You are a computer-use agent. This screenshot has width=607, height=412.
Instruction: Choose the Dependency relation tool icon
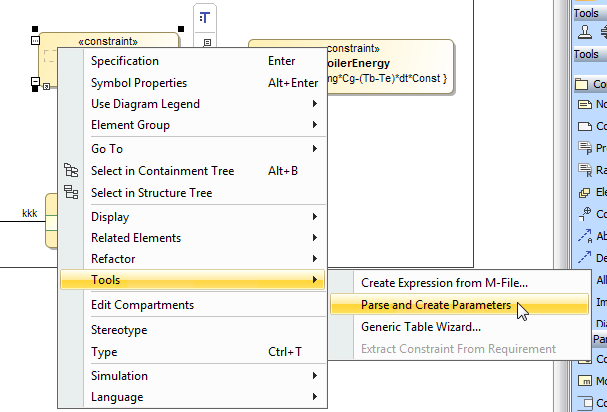coord(587,258)
